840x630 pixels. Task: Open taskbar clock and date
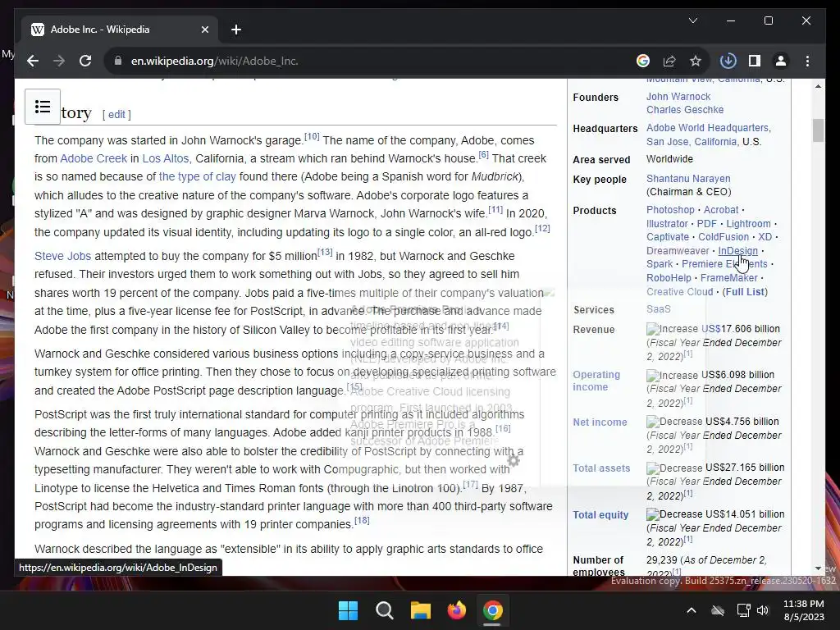804,610
